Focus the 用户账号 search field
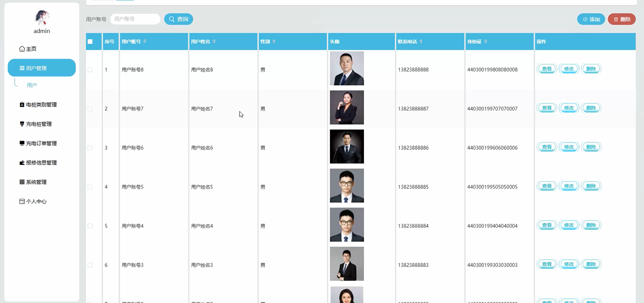This screenshot has width=644, height=303. [x=135, y=19]
